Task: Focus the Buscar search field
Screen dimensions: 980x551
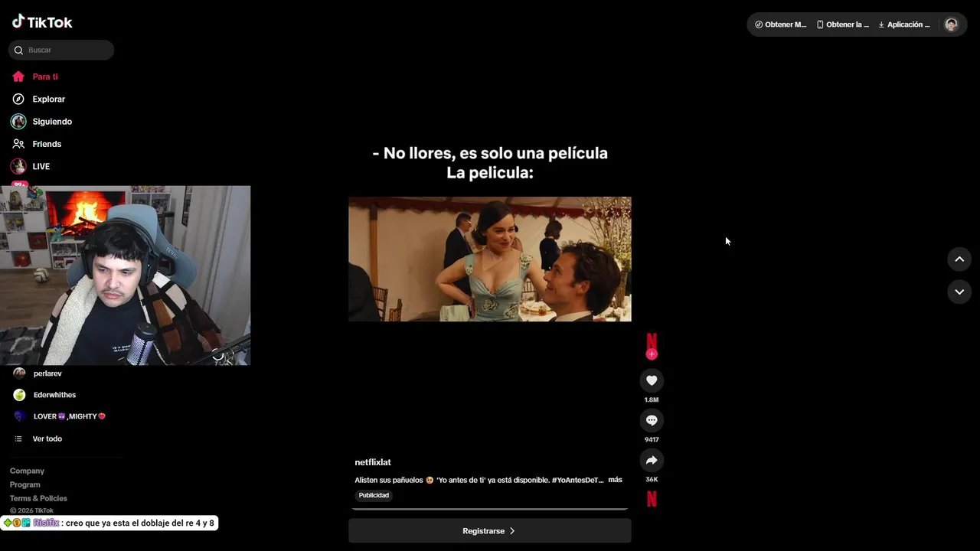Action: pos(61,51)
